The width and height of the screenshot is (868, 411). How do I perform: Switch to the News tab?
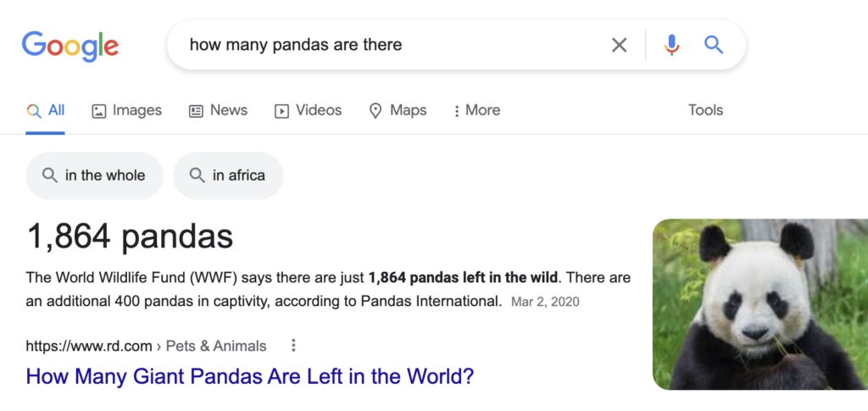click(x=228, y=110)
